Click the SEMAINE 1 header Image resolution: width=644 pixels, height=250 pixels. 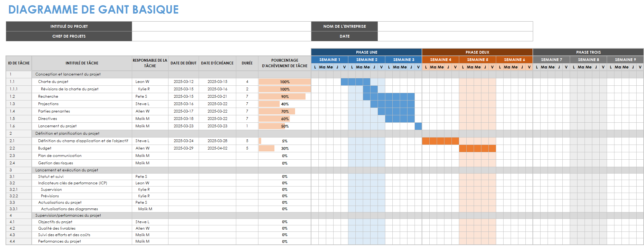coord(330,59)
